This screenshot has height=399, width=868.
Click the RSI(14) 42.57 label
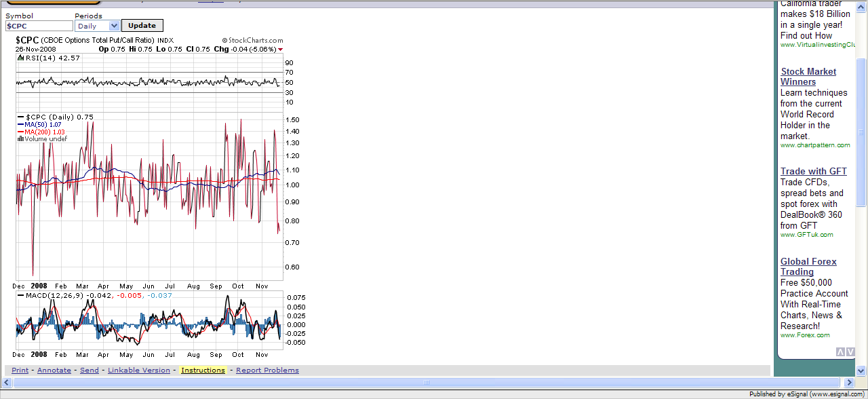[x=53, y=58]
